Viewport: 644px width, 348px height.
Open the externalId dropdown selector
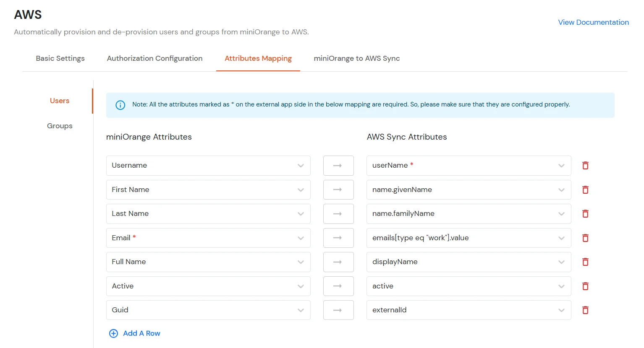[561, 310]
